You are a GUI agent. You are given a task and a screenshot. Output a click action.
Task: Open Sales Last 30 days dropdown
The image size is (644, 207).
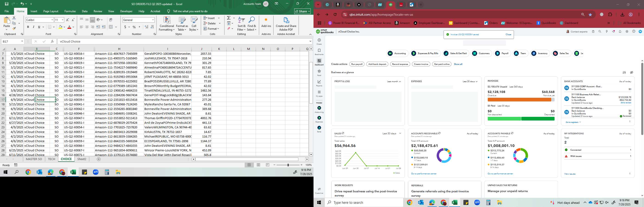(392, 134)
